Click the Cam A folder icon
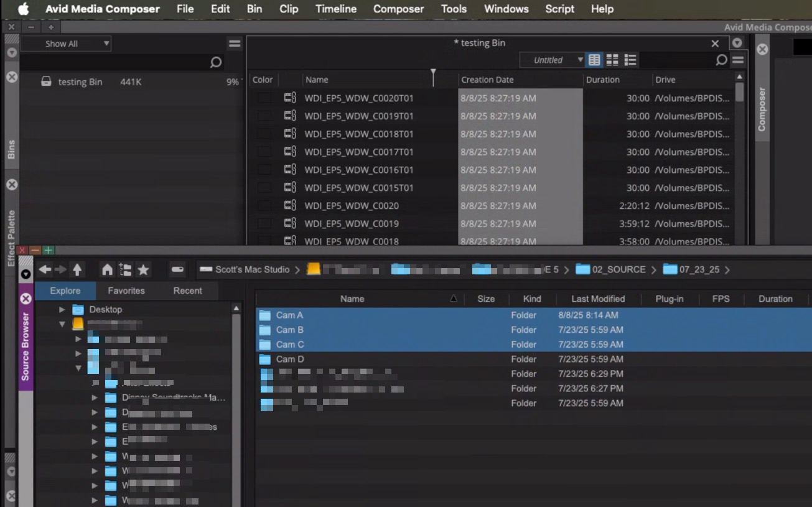 pyautogui.click(x=264, y=315)
